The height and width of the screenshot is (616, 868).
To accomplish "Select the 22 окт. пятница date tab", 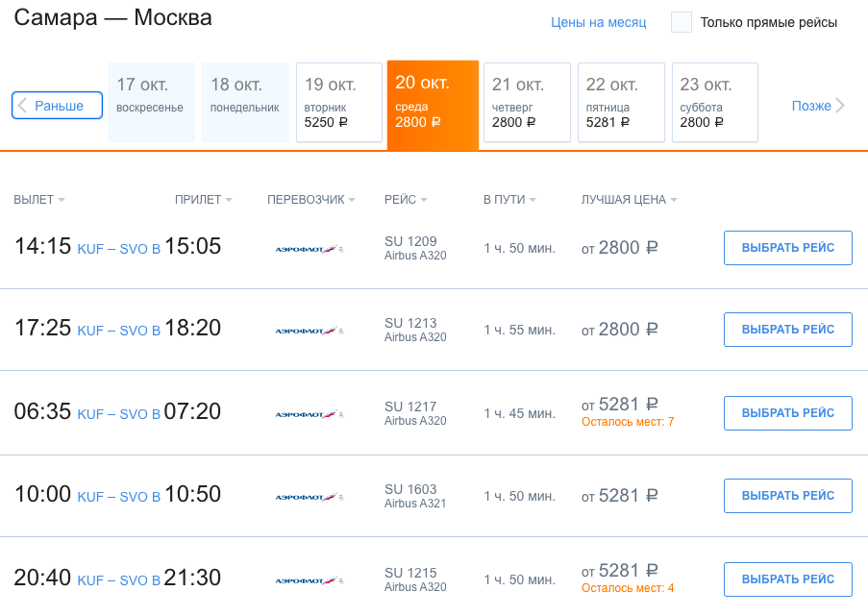I will (620, 103).
